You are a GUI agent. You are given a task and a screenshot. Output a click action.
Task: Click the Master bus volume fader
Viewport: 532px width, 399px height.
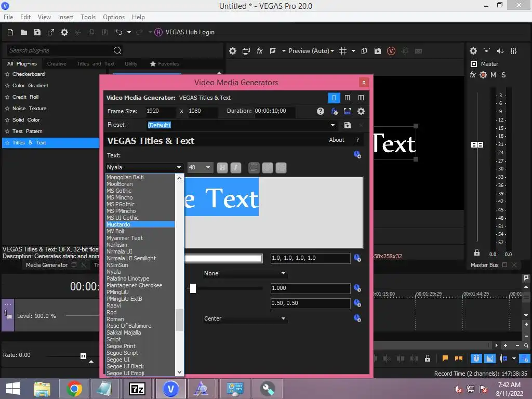[x=477, y=145]
